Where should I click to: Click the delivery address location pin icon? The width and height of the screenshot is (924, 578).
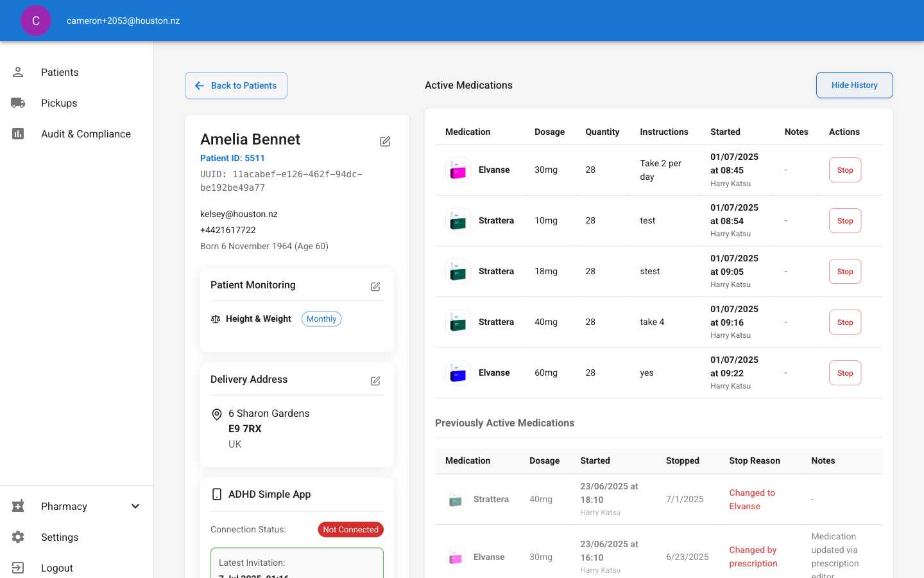pyautogui.click(x=217, y=415)
